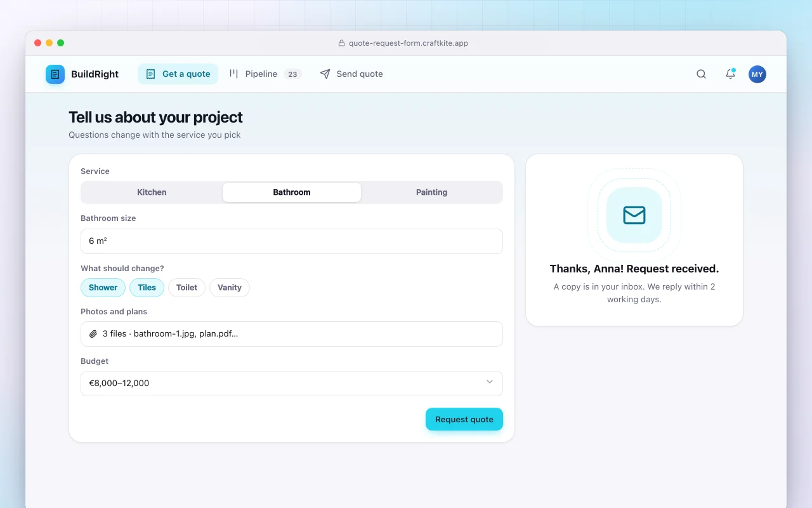
Task: Go to the Get a quote tab
Action: coord(178,74)
